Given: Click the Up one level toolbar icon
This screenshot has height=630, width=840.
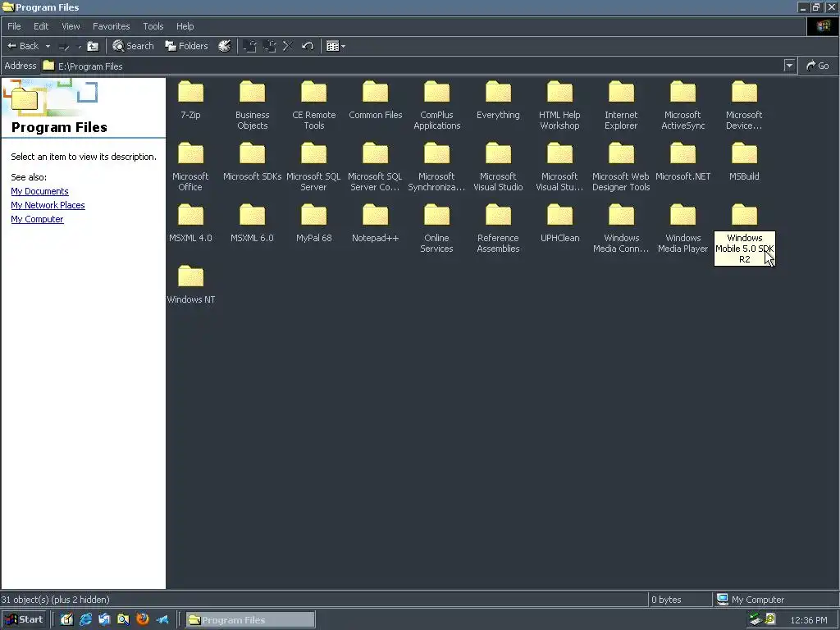Looking at the screenshot, I should pos(94,46).
